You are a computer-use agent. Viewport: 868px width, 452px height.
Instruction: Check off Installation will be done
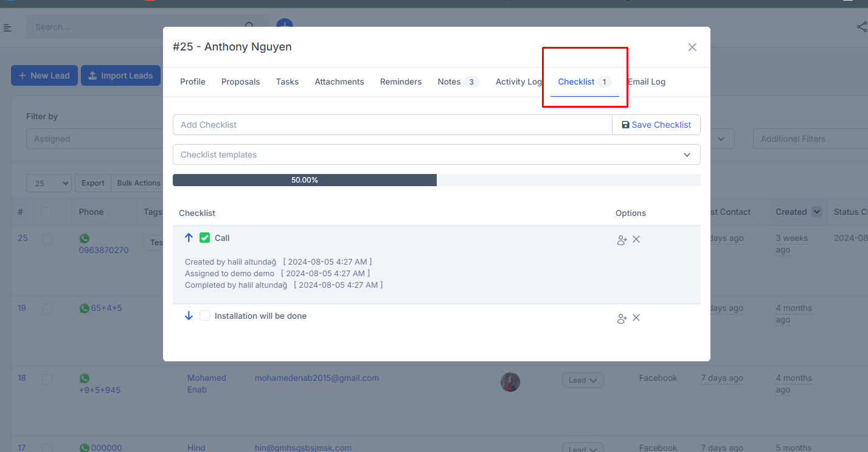205,315
